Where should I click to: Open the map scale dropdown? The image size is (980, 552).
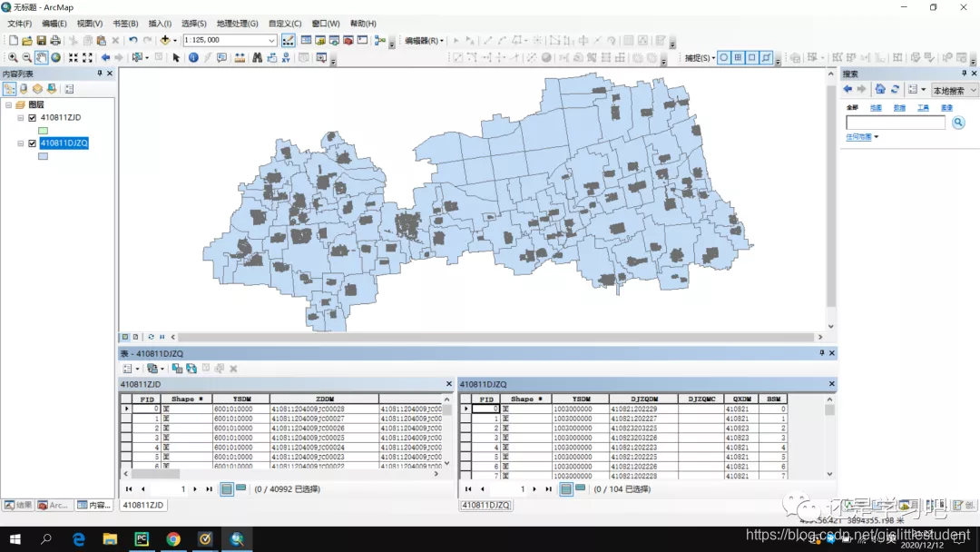tap(272, 41)
